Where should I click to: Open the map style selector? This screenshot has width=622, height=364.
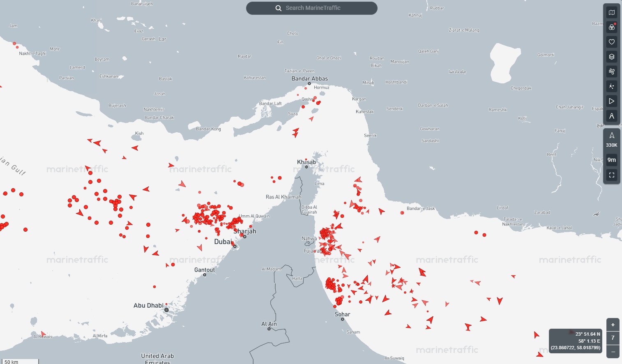611,12
